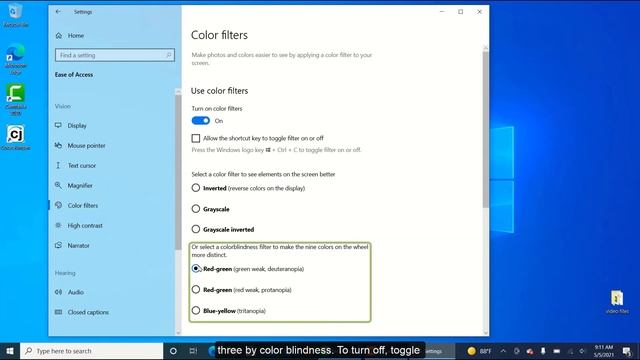Select the Inverted color filter
Image resolution: width=640 pixels, height=360 pixels.
[196, 188]
